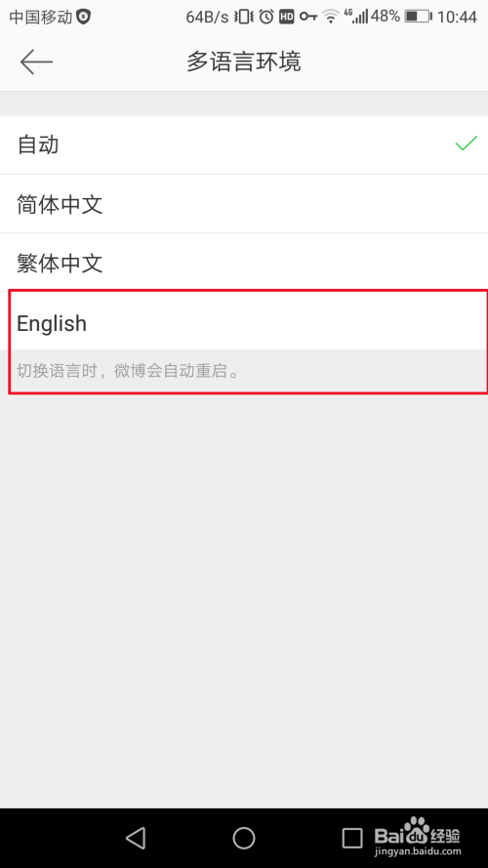This screenshot has width=488, height=868.
Task: Switch the language to English
Action: pos(244,321)
